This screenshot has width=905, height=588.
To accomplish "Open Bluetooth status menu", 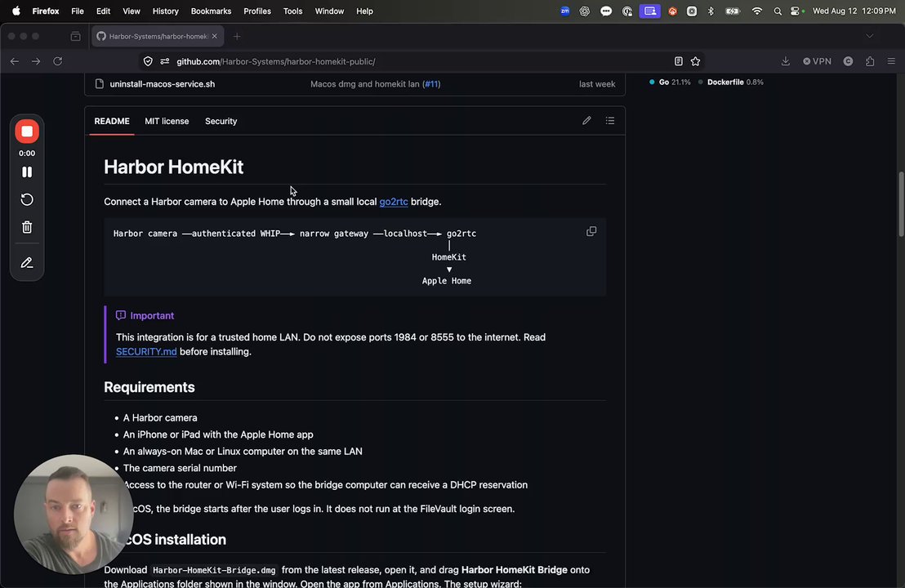I will click(x=711, y=11).
